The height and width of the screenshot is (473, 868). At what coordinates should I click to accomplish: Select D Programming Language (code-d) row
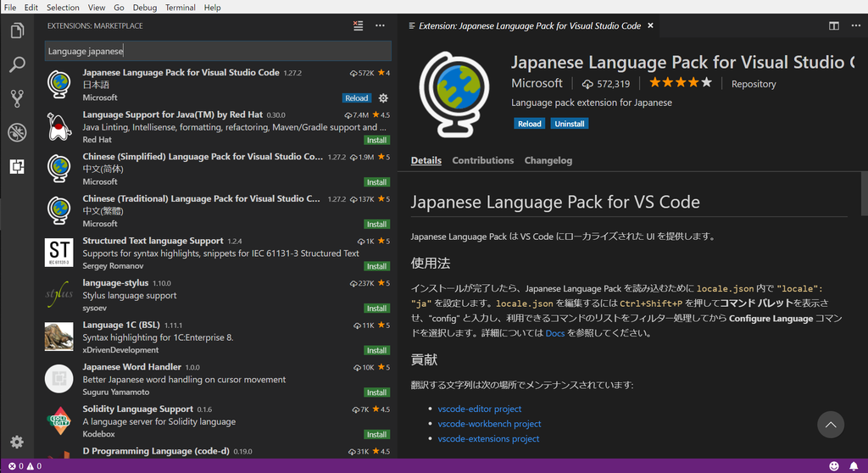(218, 452)
